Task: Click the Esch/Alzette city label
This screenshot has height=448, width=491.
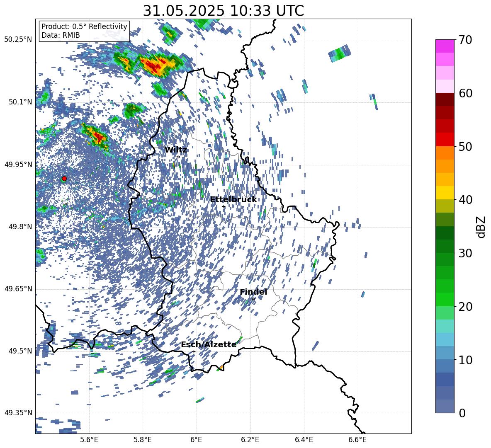Action: point(209,344)
